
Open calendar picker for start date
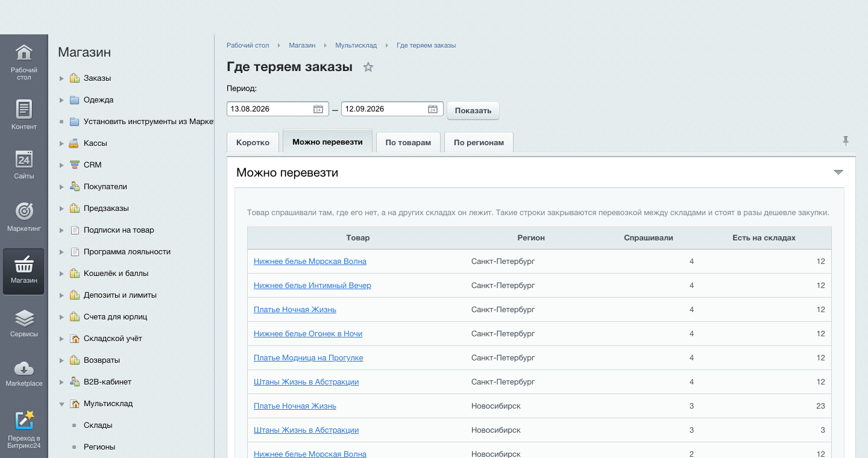click(318, 109)
